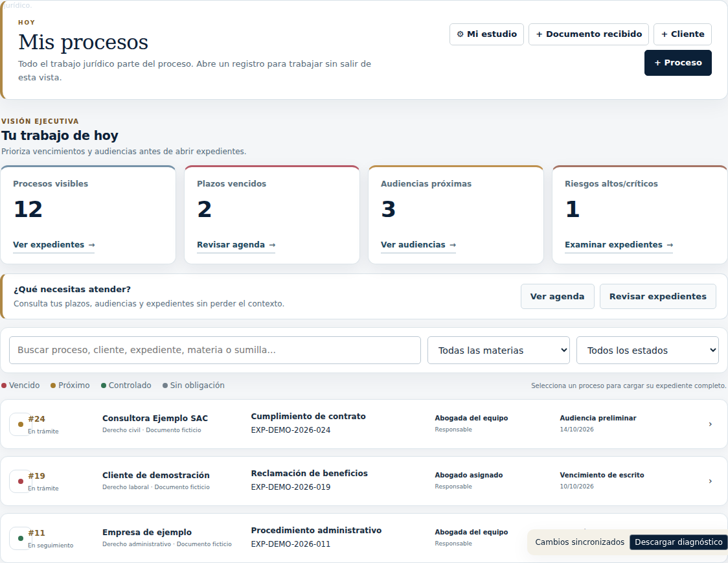Click Audiencia preliminar event label
Screen dimensions: 728x563
coord(598,418)
